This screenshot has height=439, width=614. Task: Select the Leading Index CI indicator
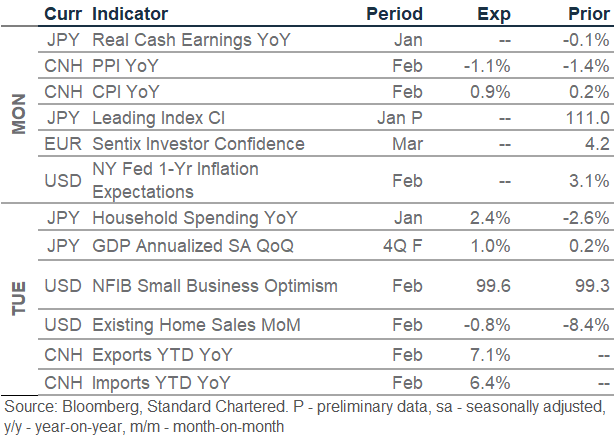click(155, 118)
